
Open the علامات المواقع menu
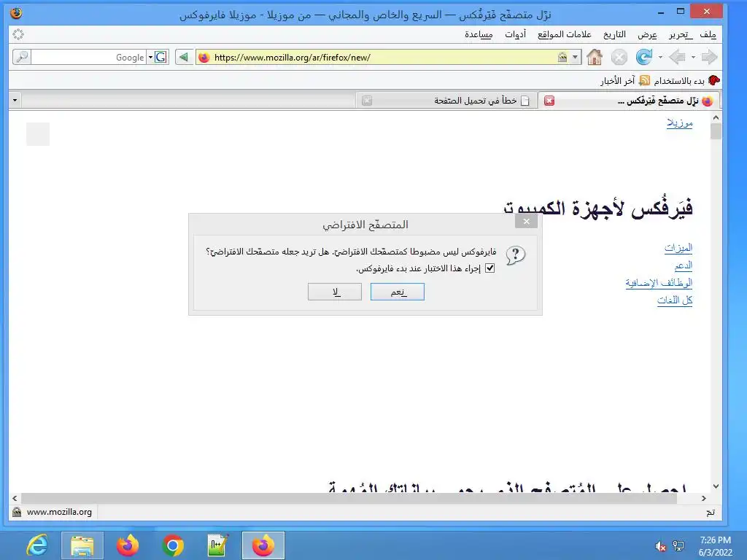click(565, 34)
